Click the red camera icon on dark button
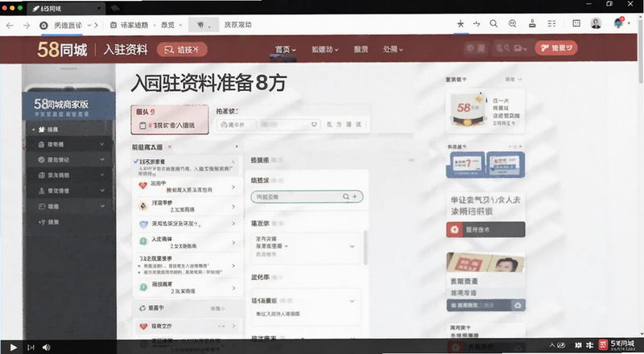This screenshot has width=644, height=354. [454, 229]
